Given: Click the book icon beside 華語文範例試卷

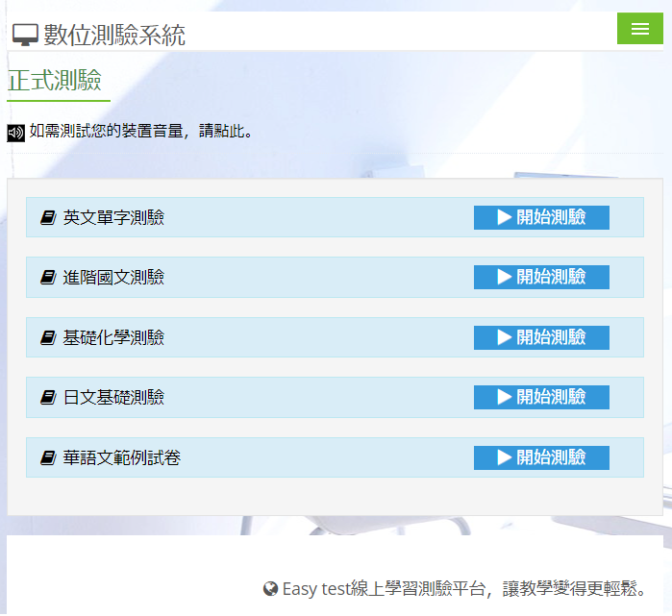Looking at the screenshot, I should 48,458.
